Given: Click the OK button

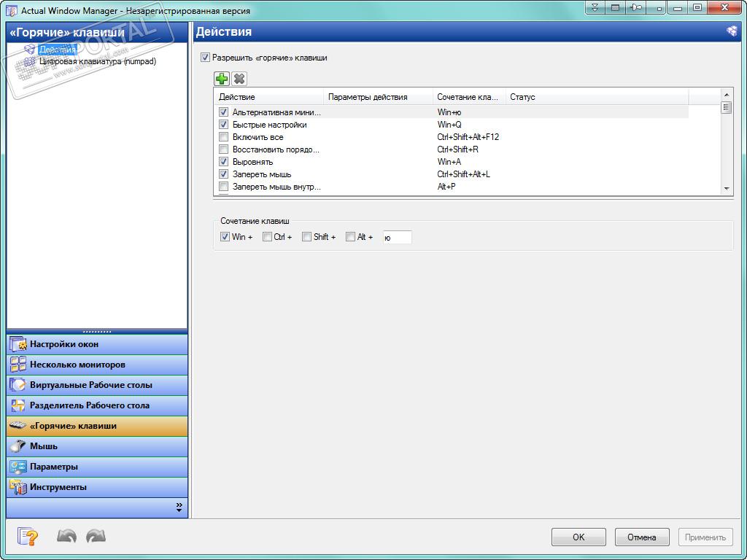Looking at the screenshot, I should (578, 537).
